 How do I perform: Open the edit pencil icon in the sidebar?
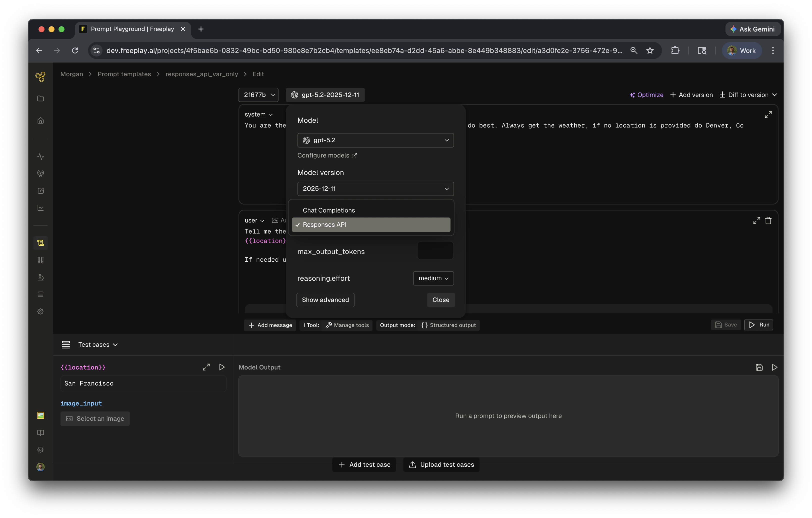(40, 191)
